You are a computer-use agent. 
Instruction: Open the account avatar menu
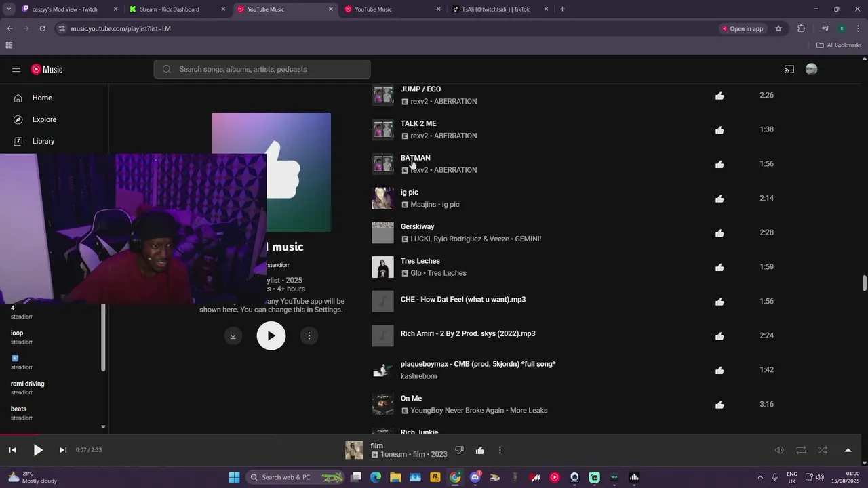[811, 69]
